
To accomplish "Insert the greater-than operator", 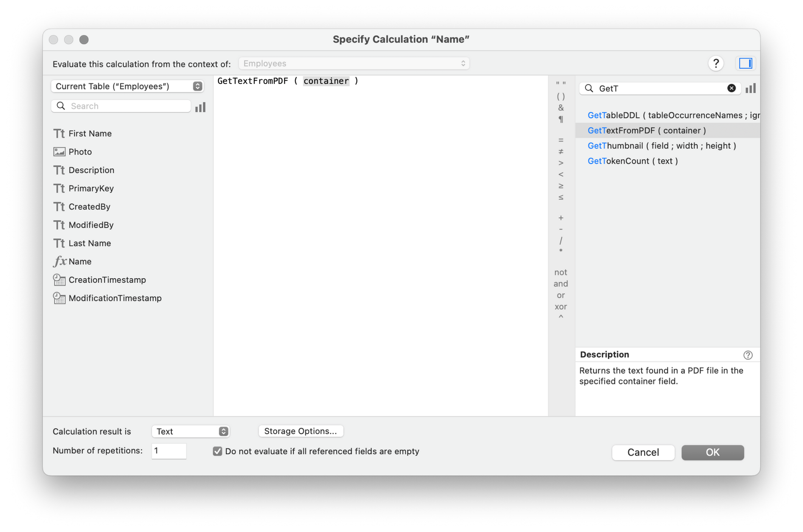I will (x=560, y=163).
